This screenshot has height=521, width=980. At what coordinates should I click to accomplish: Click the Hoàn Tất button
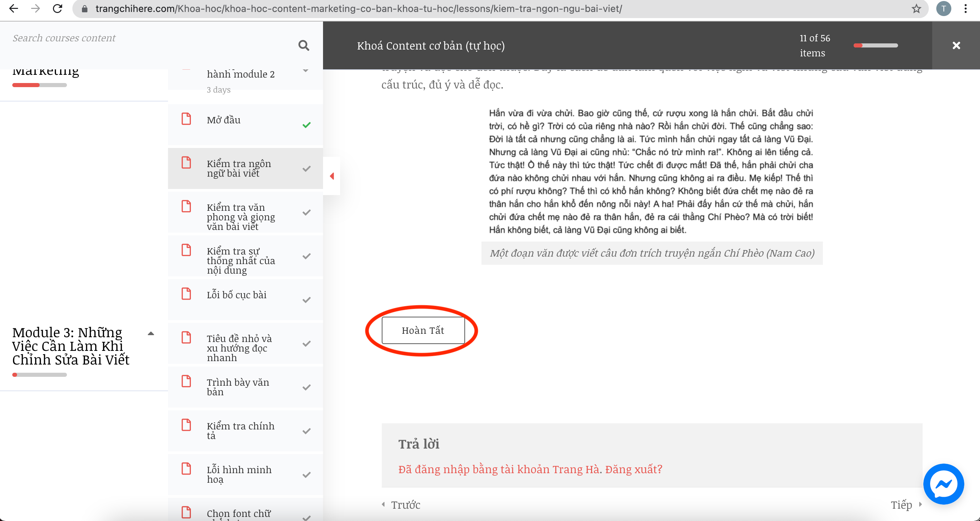coord(423,330)
